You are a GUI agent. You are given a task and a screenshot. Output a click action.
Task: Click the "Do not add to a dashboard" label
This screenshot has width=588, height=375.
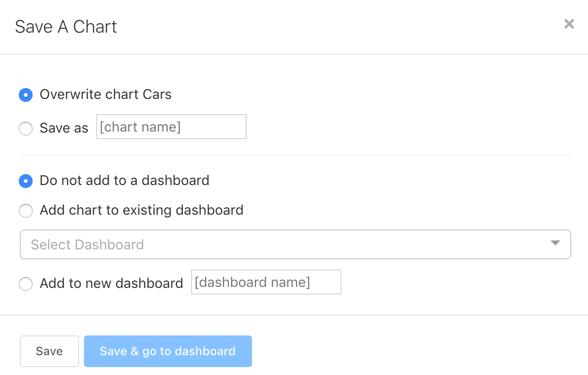(x=125, y=180)
